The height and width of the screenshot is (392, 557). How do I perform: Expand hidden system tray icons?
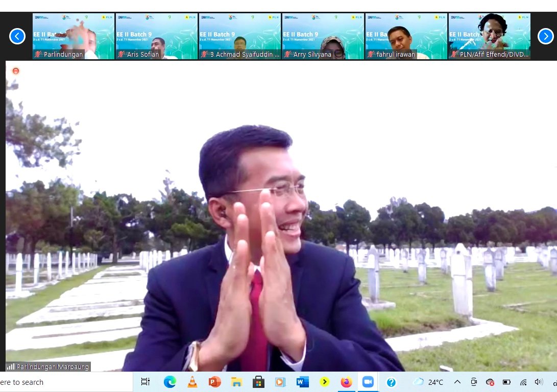[x=457, y=382]
